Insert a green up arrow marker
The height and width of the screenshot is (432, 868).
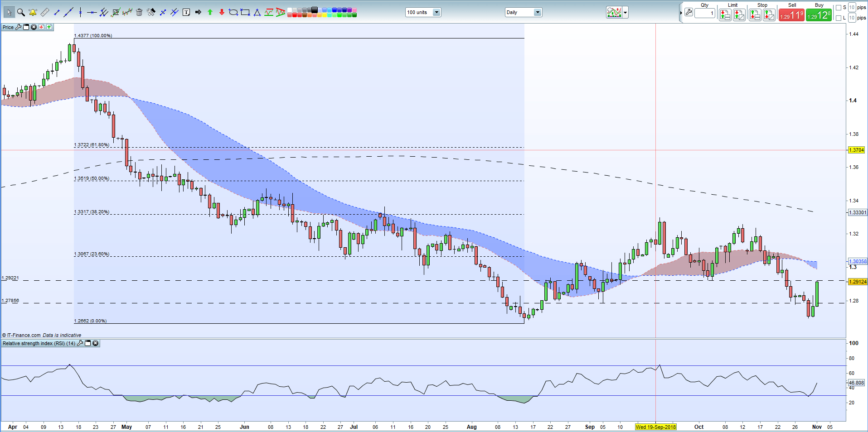pos(210,12)
